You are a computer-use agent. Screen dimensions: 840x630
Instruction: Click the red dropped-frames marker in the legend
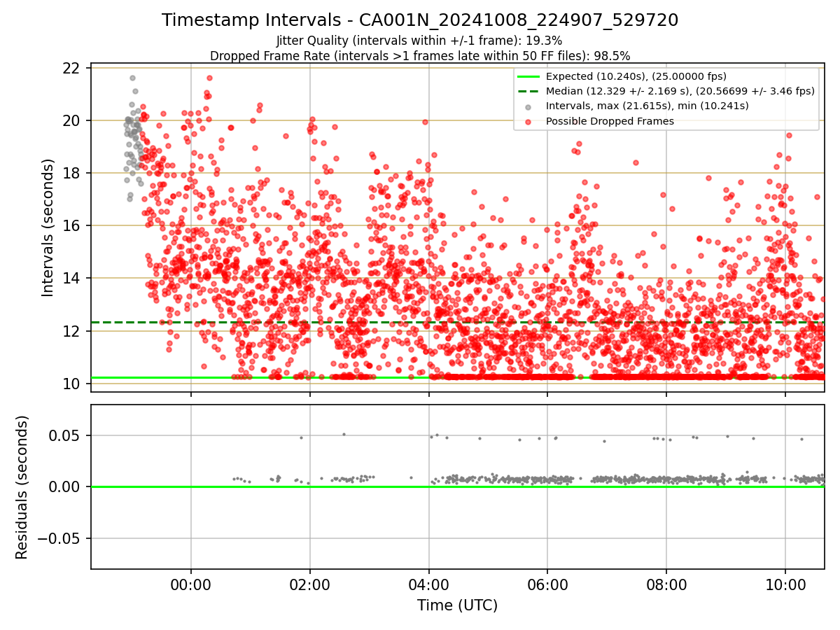(528, 121)
